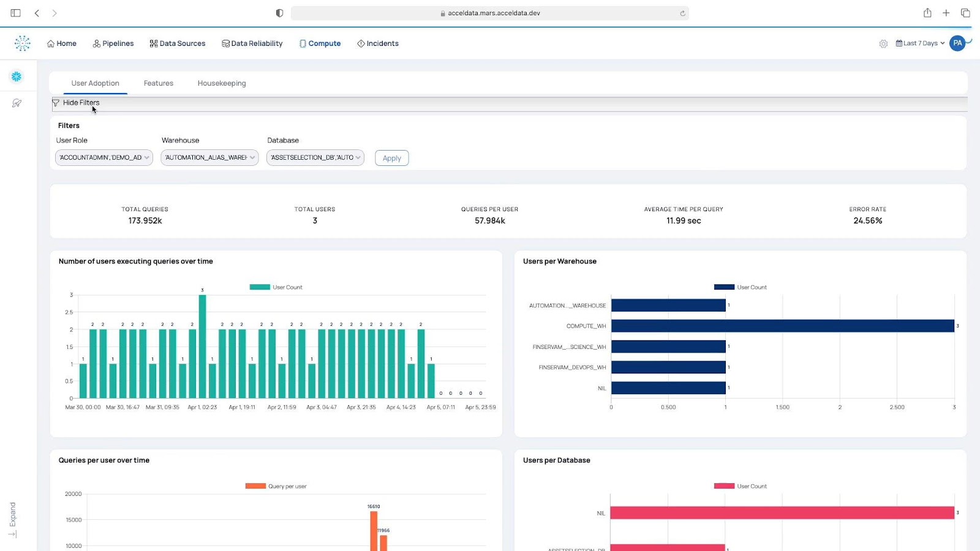The image size is (980, 551).
Task: Select the rocket icon in sidebar
Action: click(17, 103)
